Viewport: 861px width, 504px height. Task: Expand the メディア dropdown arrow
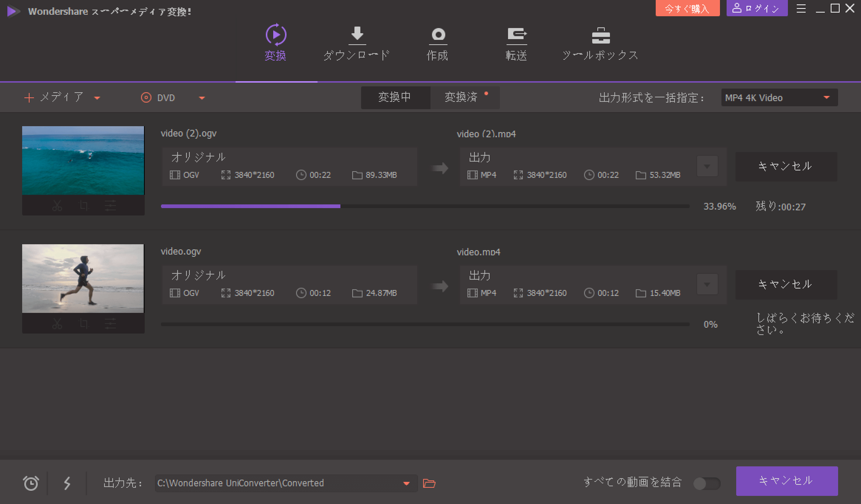tap(97, 98)
